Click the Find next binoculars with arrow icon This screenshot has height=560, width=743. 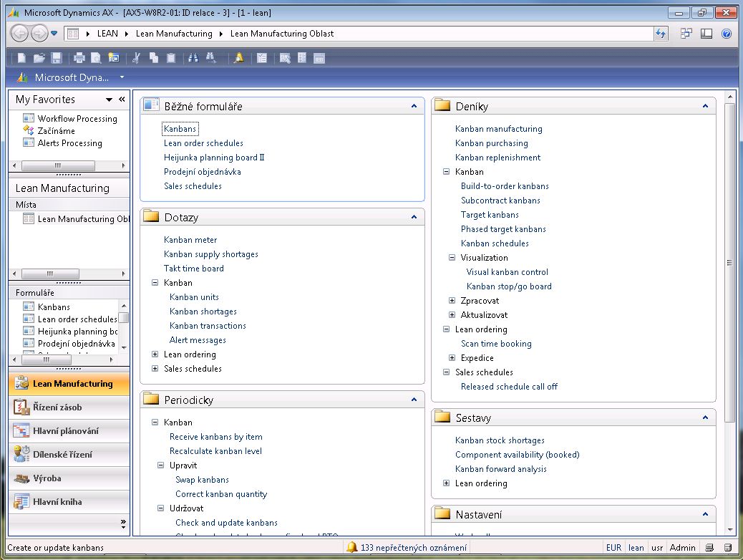pos(211,58)
